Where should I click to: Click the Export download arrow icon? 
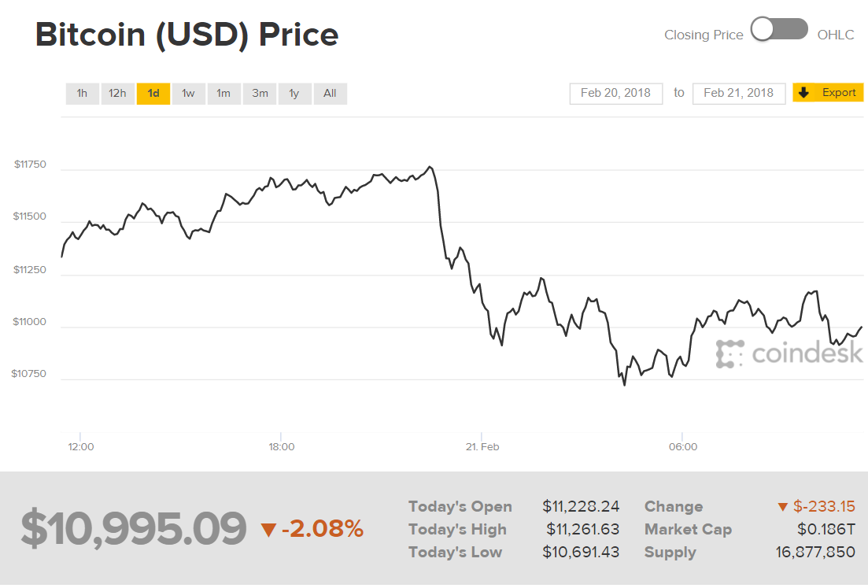coord(803,92)
